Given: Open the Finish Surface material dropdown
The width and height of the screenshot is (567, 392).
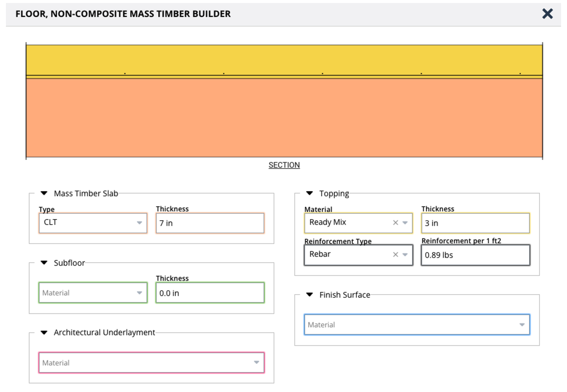Looking at the screenshot, I should pyautogui.click(x=522, y=325).
